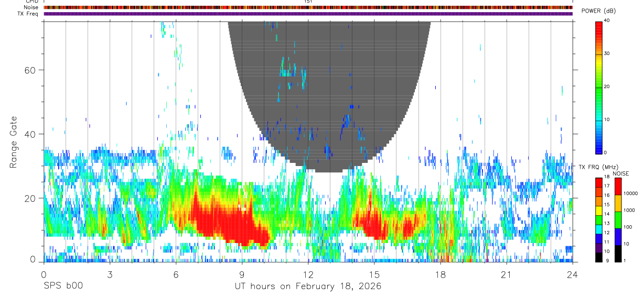This screenshot has height=297, width=644.
Task: Click the "UT hours on February 18, 2026" axis title
Action: click(308, 287)
